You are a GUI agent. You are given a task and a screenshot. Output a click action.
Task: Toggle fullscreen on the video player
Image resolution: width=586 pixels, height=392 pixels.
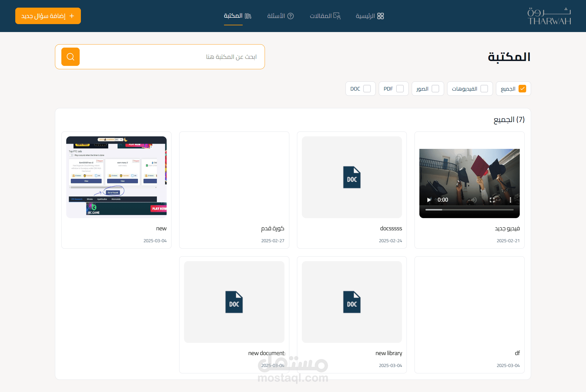(492, 200)
